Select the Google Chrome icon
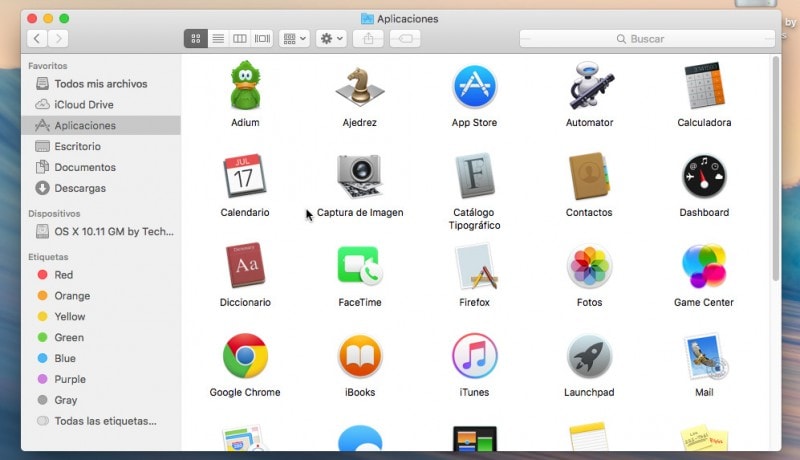This screenshot has width=800, height=460. 245,355
